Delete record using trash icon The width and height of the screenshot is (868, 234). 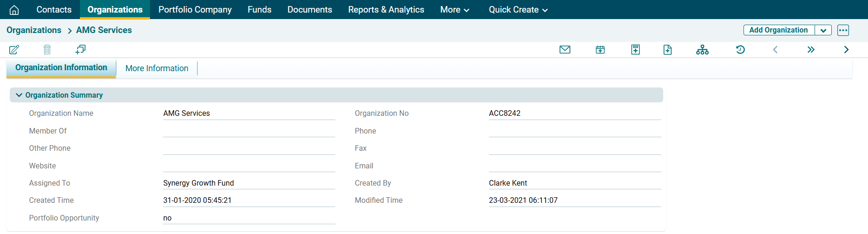(x=47, y=49)
